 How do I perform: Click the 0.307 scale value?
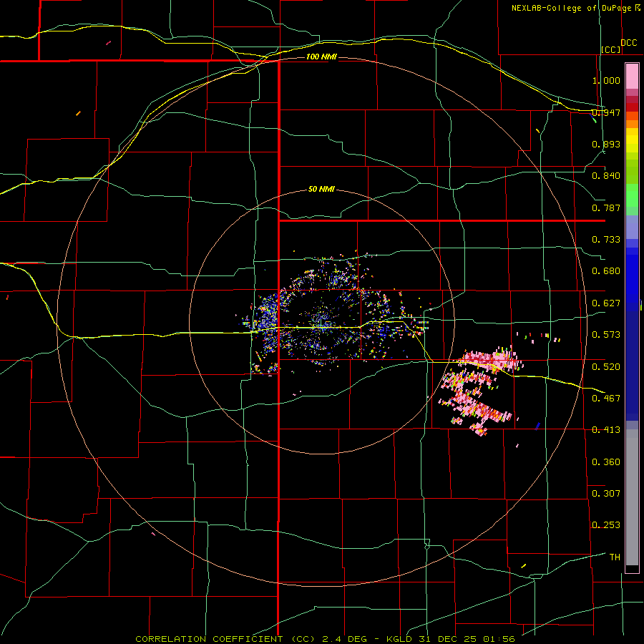(x=606, y=494)
